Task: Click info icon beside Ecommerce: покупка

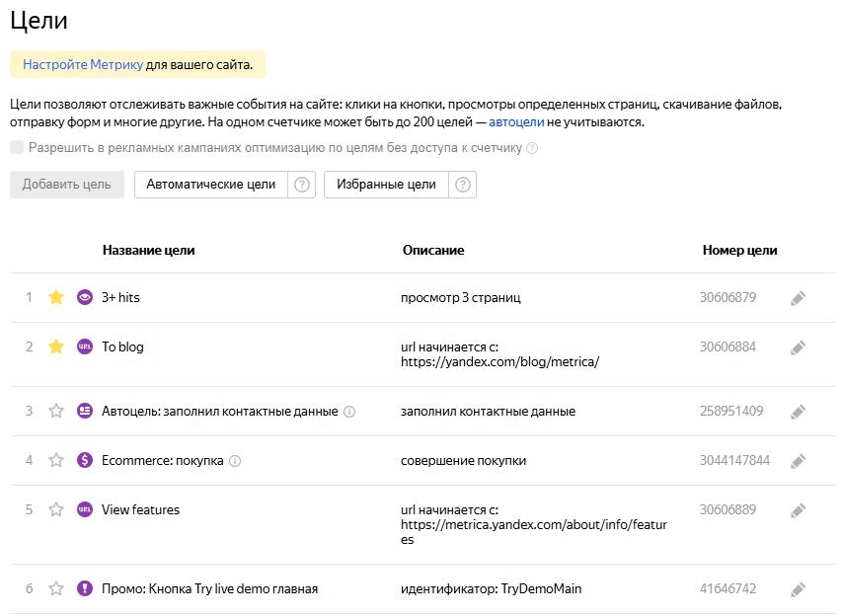Action: click(x=235, y=461)
